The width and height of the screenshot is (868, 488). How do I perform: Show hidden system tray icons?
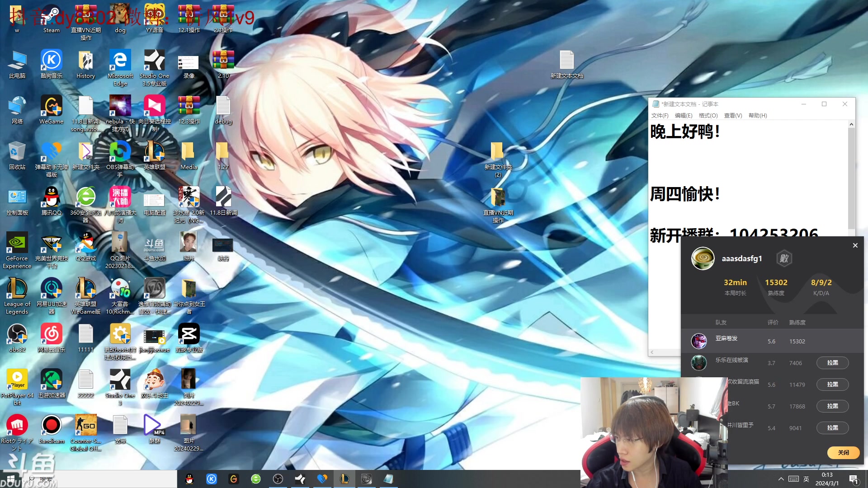pos(781,479)
